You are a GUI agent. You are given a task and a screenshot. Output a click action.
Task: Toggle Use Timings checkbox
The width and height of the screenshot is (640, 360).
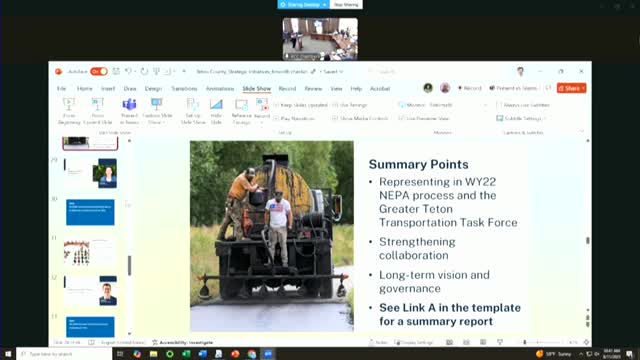coord(335,105)
